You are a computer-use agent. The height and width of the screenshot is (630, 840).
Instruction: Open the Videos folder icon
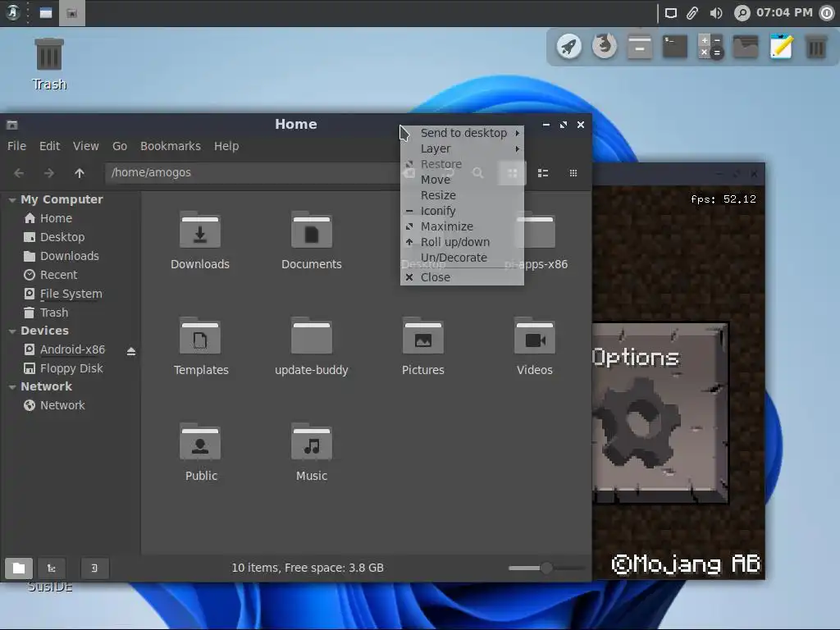click(534, 336)
